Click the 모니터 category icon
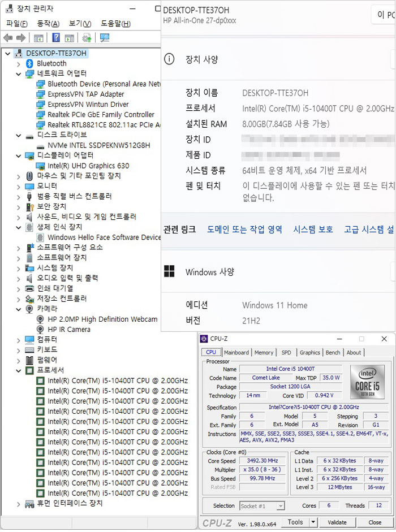This screenshot has width=396, height=532. (29, 186)
